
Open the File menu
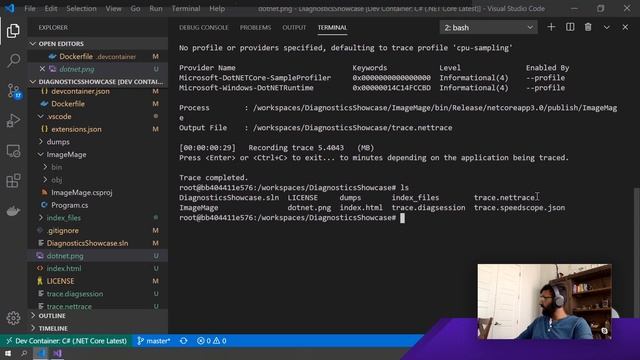tap(30, 8)
